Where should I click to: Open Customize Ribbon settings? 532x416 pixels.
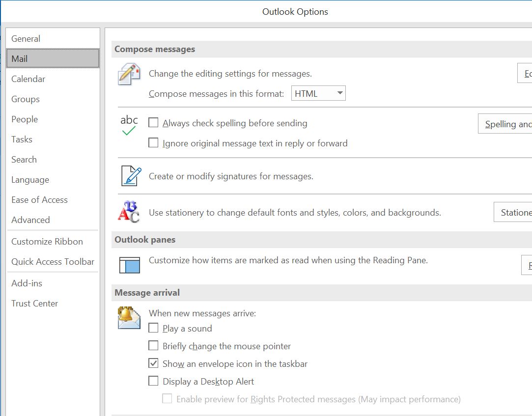[53, 241]
